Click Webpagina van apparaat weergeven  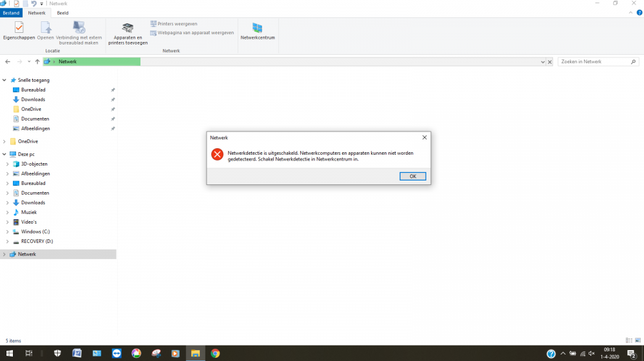click(192, 33)
